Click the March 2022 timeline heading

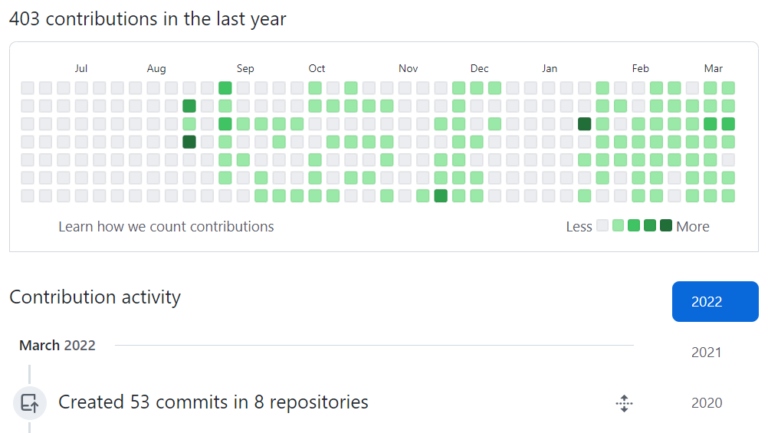coord(57,345)
